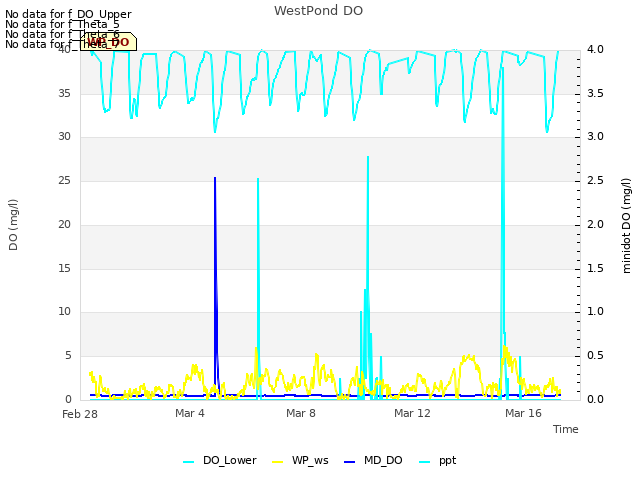
Task: Click the 1.0 tick on right axis
Action: tap(595, 312)
